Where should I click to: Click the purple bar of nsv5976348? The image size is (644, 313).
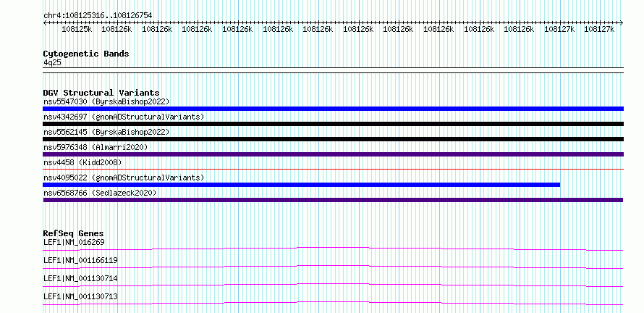pos(333,154)
